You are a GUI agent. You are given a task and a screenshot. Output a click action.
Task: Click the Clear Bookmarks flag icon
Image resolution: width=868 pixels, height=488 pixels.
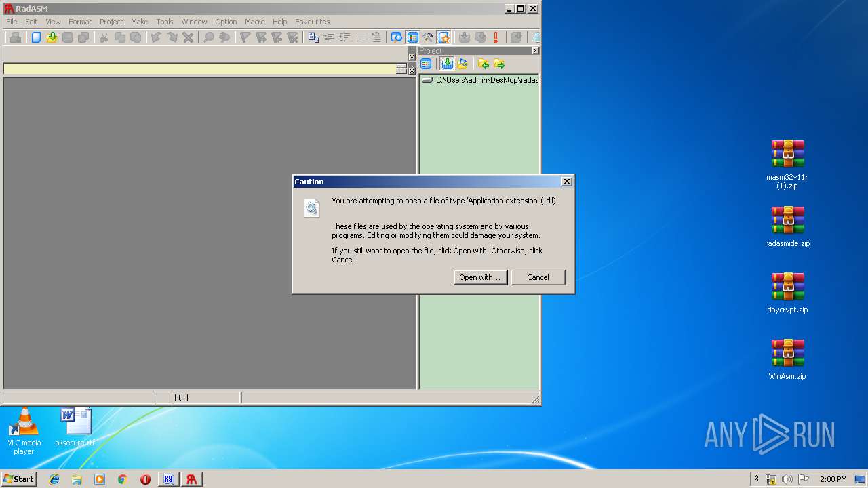click(x=292, y=37)
